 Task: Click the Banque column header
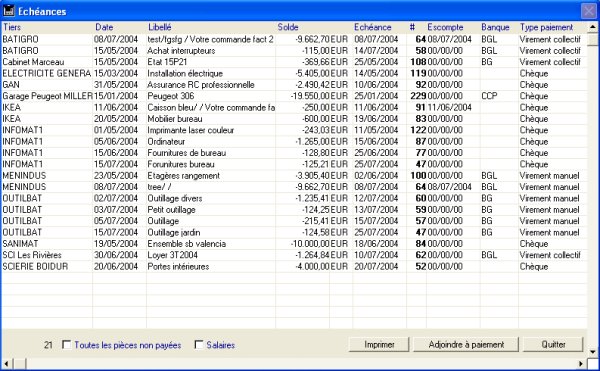(x=496, y=27)
